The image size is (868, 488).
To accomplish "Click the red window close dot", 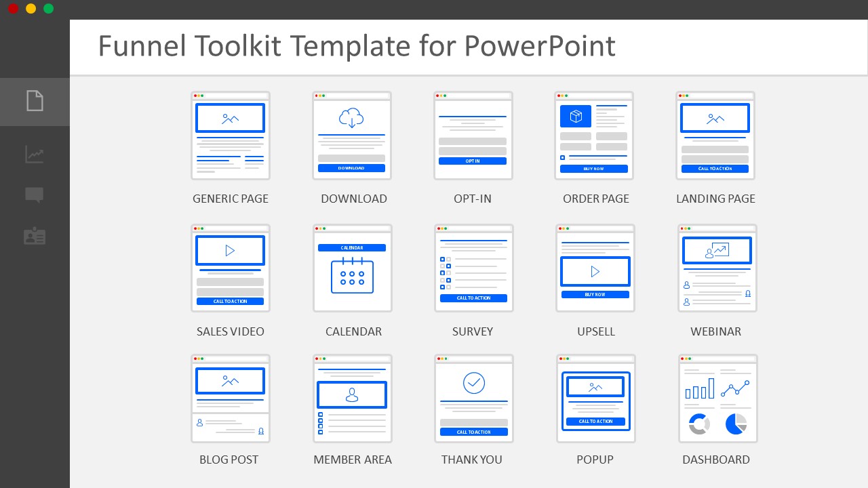I will coord(13,8).
